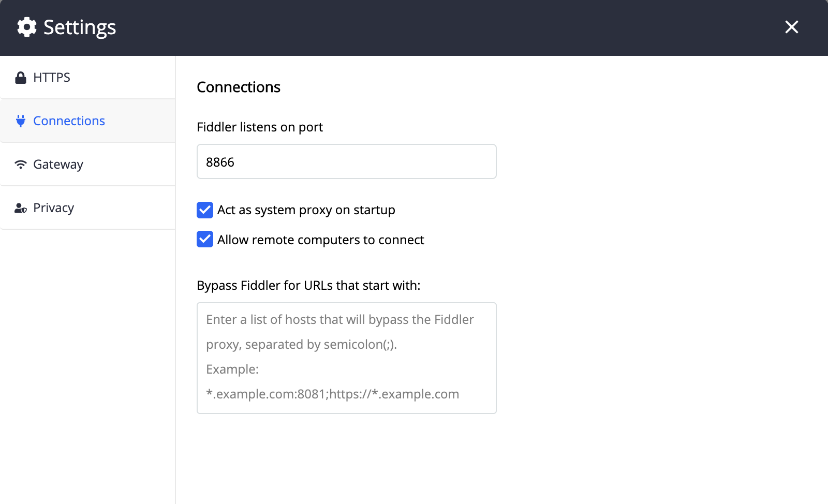The image size is (828, 504).
Task: Select the Connections sidebar entry
Action: pyautogui.click(x=69, y=121)
